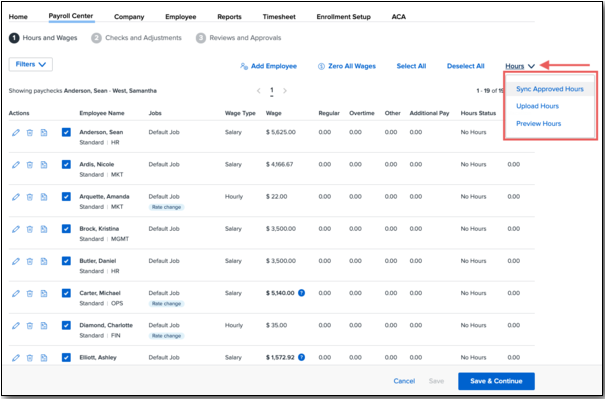Click Zero All Wages link

click(346, 66)
